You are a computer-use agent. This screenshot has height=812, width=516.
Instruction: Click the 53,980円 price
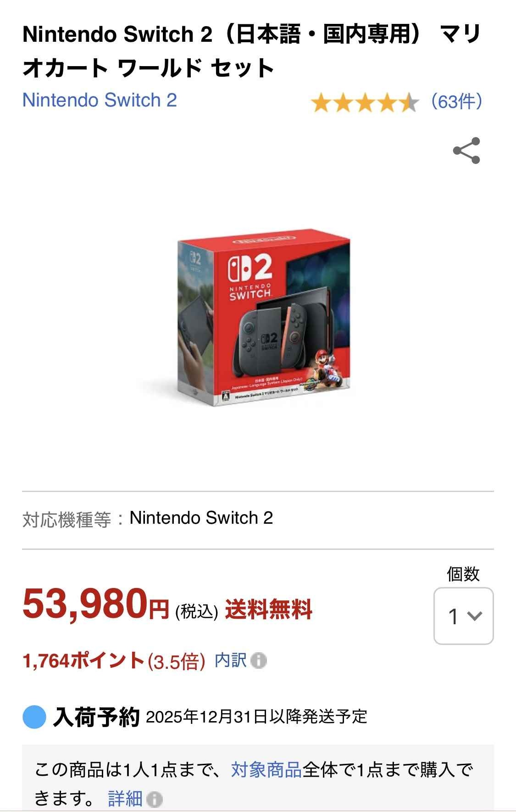(96, 604)
